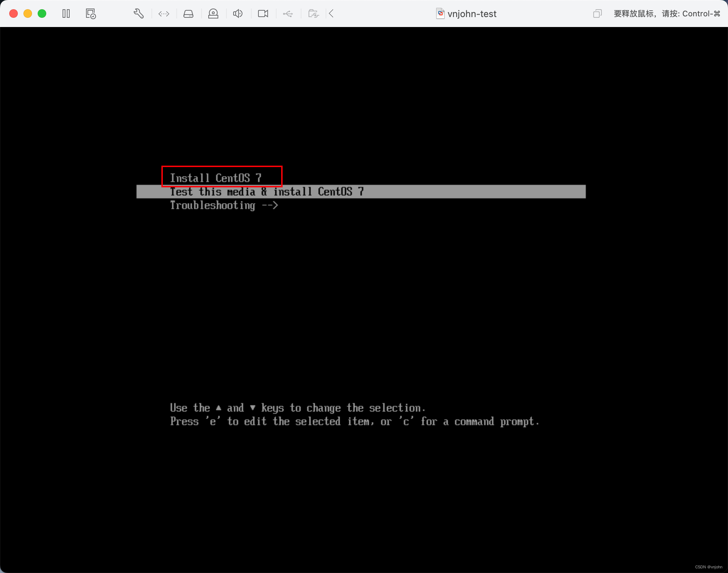
Task: Open the shared folders icon
Action: [x=314, y=14]
